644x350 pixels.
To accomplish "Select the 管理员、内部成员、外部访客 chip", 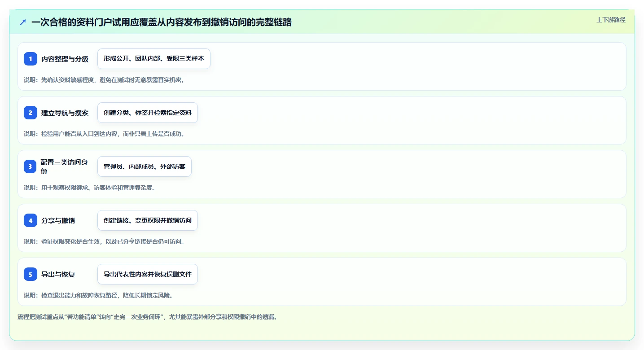I will [x=145, y=166].
